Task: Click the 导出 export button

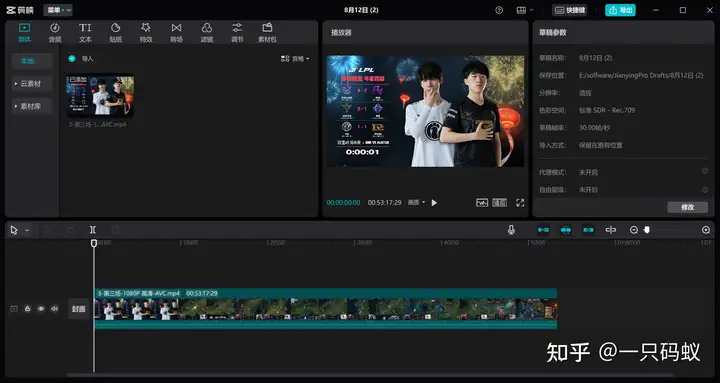Action: pyautogui.click(x=620, y=10)
